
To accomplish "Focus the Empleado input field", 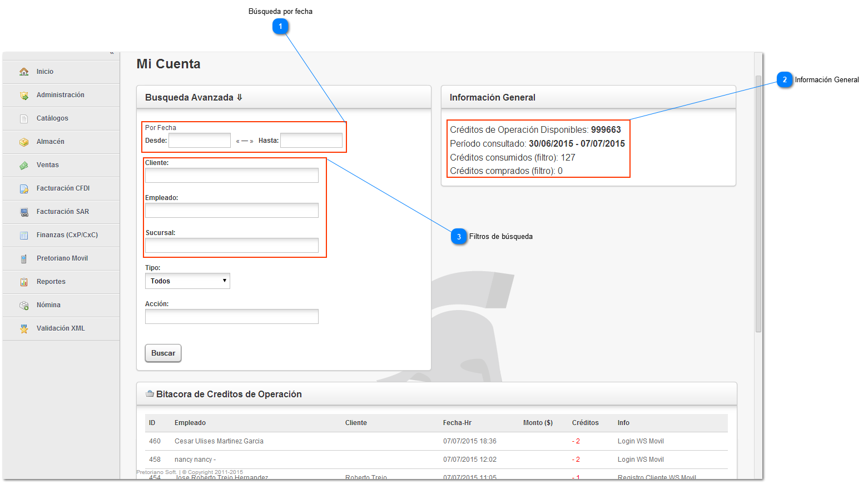I will tap(232, 211).
